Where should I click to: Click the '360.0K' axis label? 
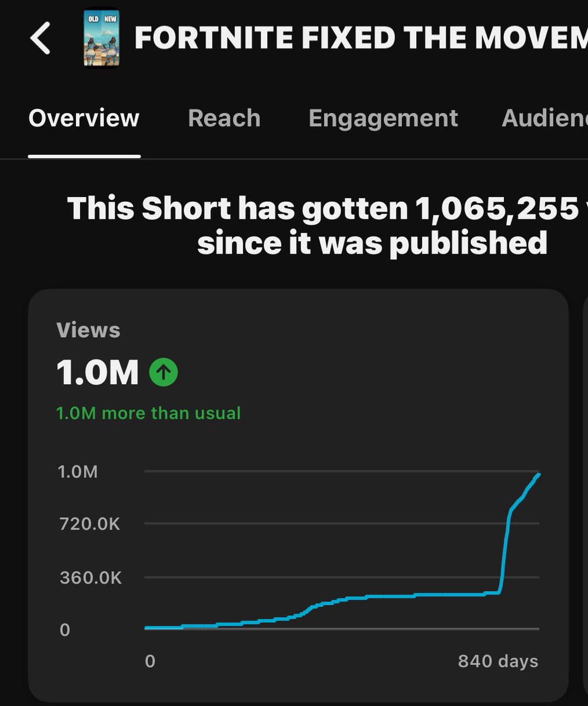[91, 578]
